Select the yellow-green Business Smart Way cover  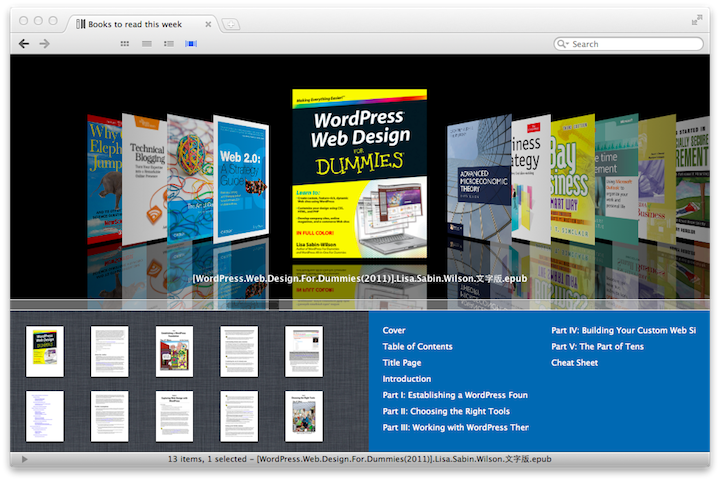click(x=573, y=179)
